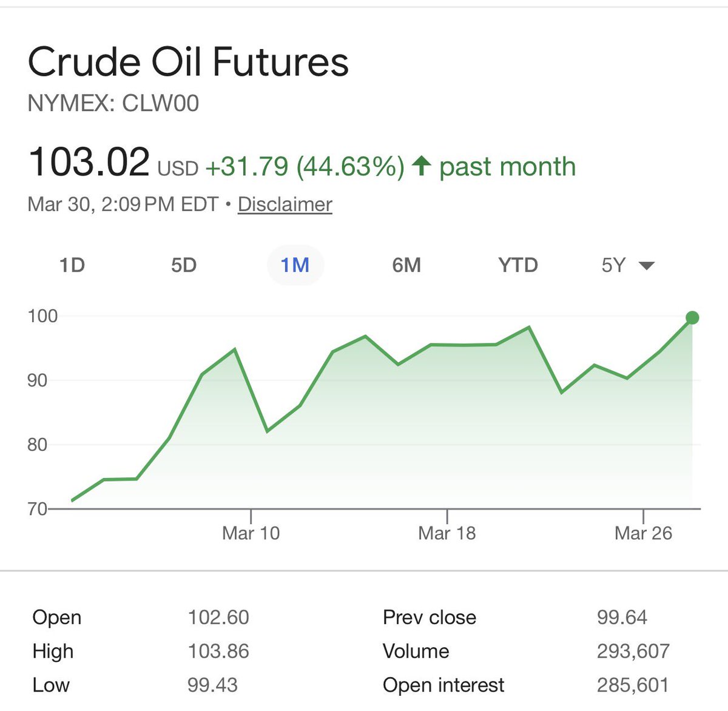The image size is (728, 711).
Task: Select the 1D time range tab
Action: point(72,266)
